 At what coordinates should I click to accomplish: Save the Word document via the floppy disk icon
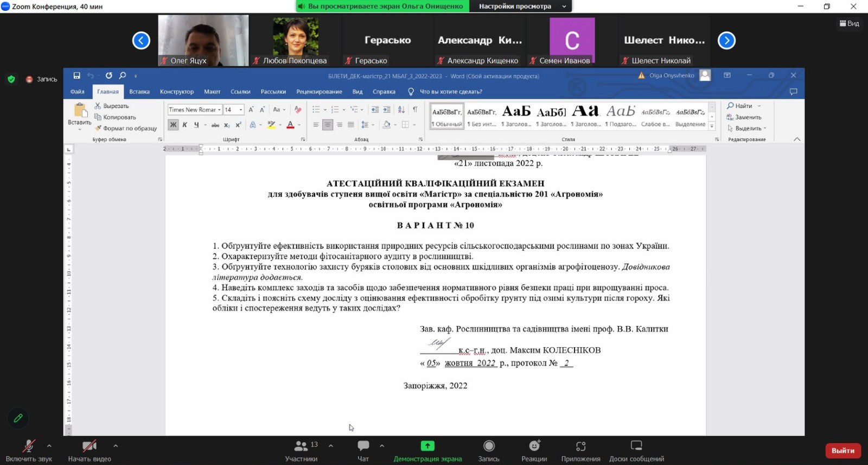[77, 75]
